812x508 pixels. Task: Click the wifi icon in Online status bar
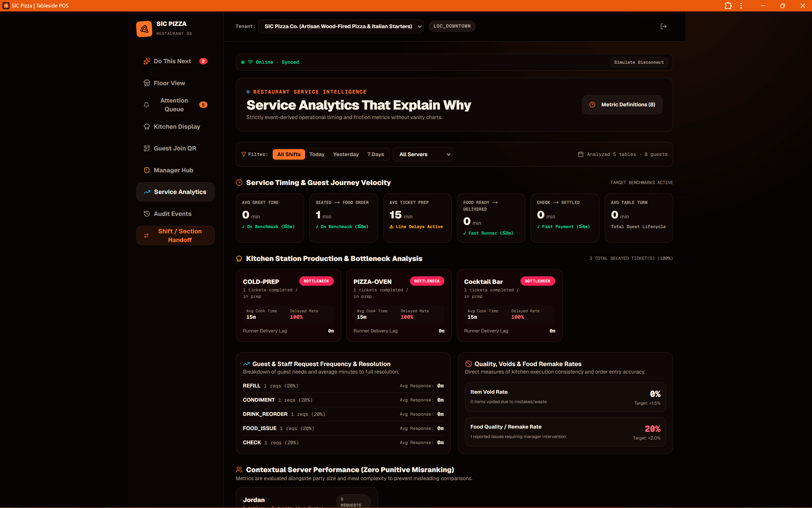coord(250,62)
